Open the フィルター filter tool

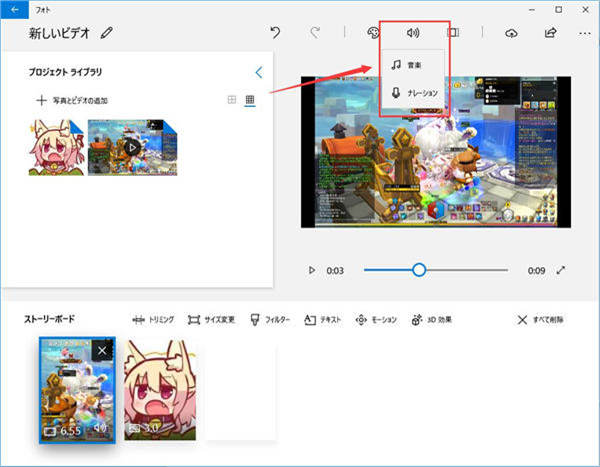click(x=270, y=320)
